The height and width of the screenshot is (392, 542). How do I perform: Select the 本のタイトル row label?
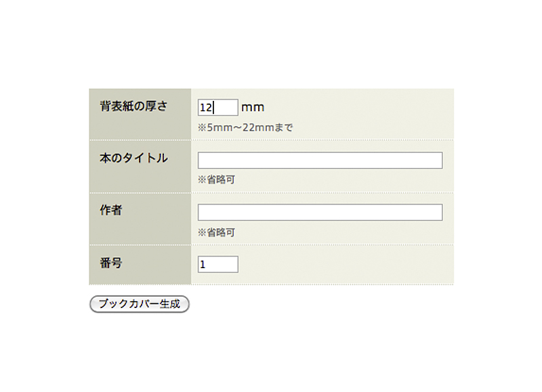coord(133,158)
